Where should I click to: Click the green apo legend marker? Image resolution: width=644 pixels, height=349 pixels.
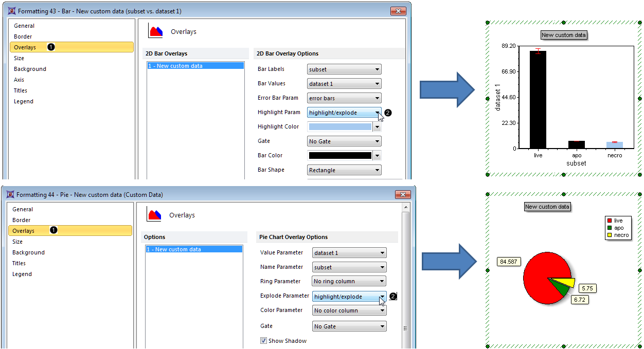[610, 228]
